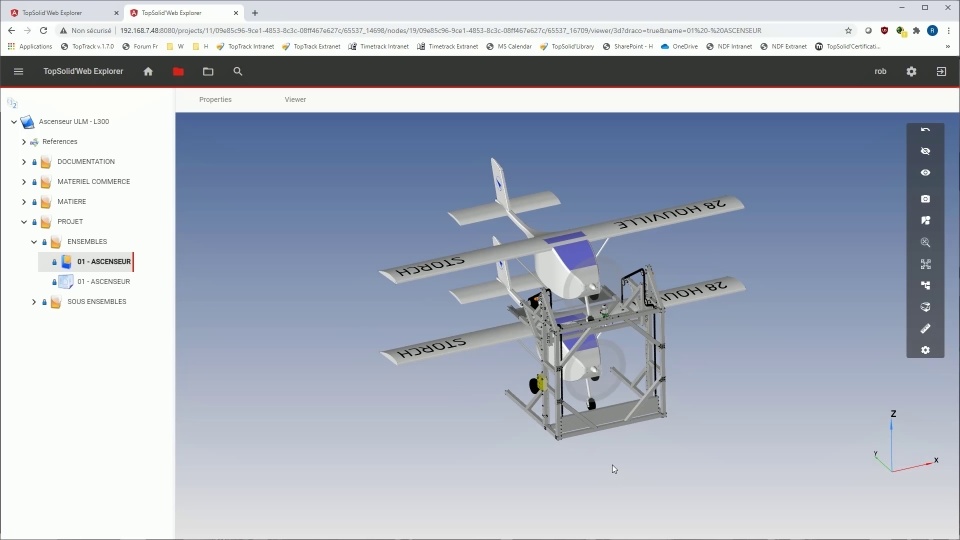
Task: Reload the page
Action: click(x=43, y=30)
